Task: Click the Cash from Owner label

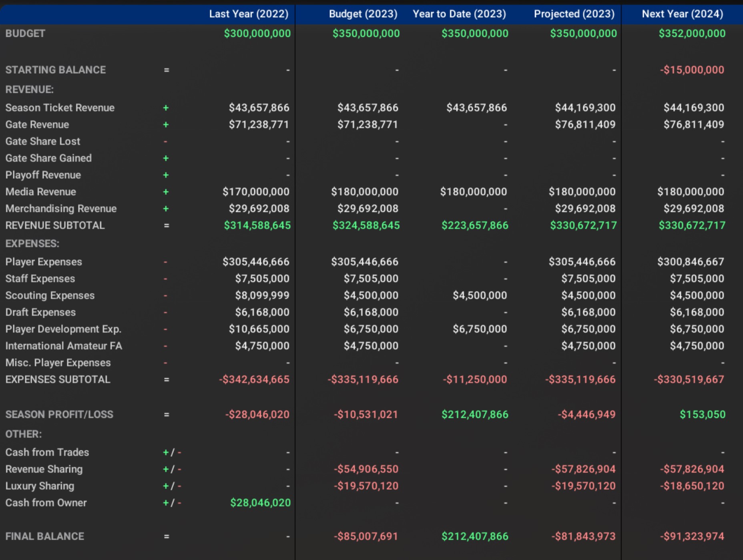Action: click(x=46, y=503)
